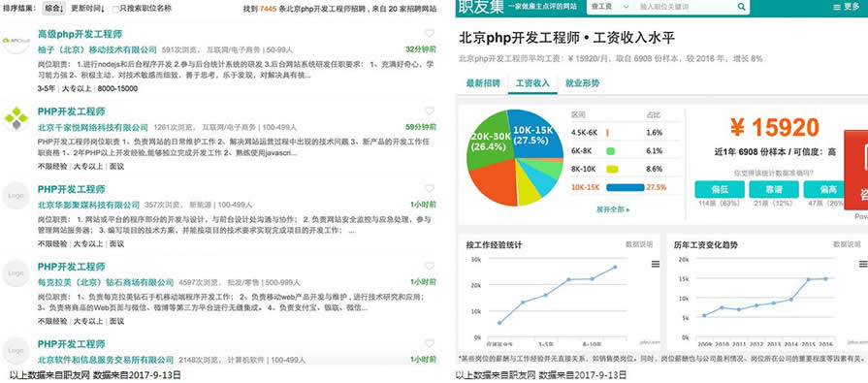Click the 10K-15K blue legend bar

tap(626, 187)
